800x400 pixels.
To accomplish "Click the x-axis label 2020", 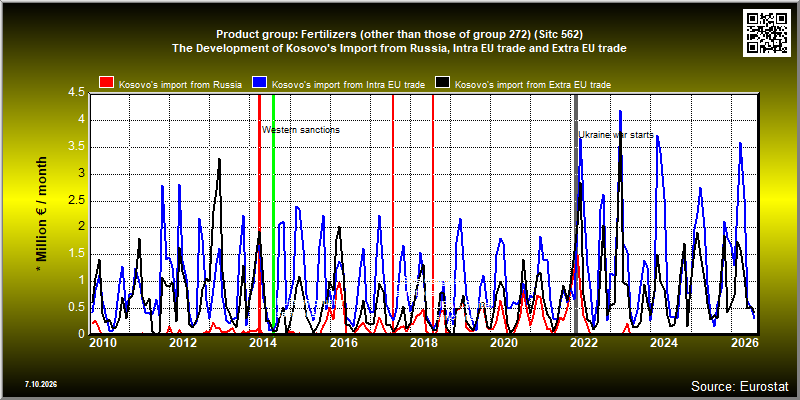I will (x=504, y=342).
